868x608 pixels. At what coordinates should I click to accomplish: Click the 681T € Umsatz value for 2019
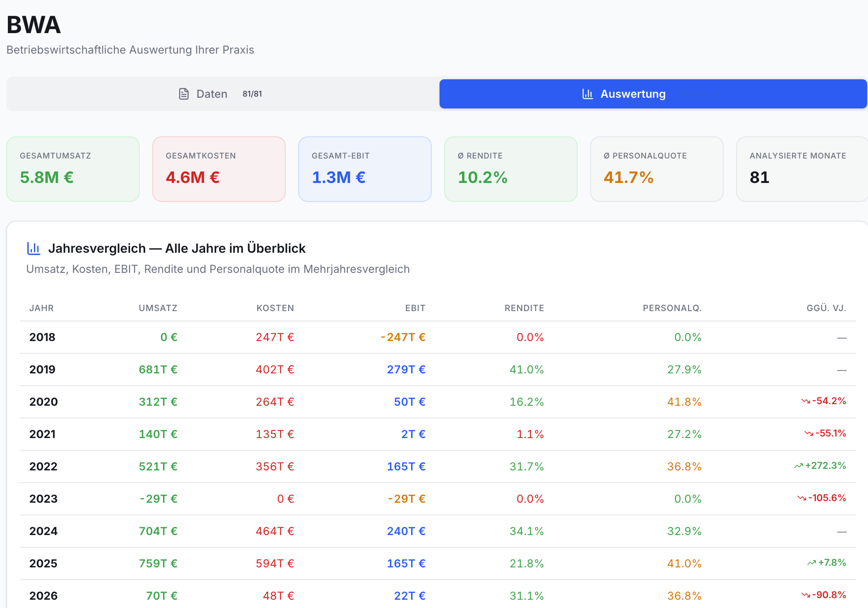coord(158,369)
